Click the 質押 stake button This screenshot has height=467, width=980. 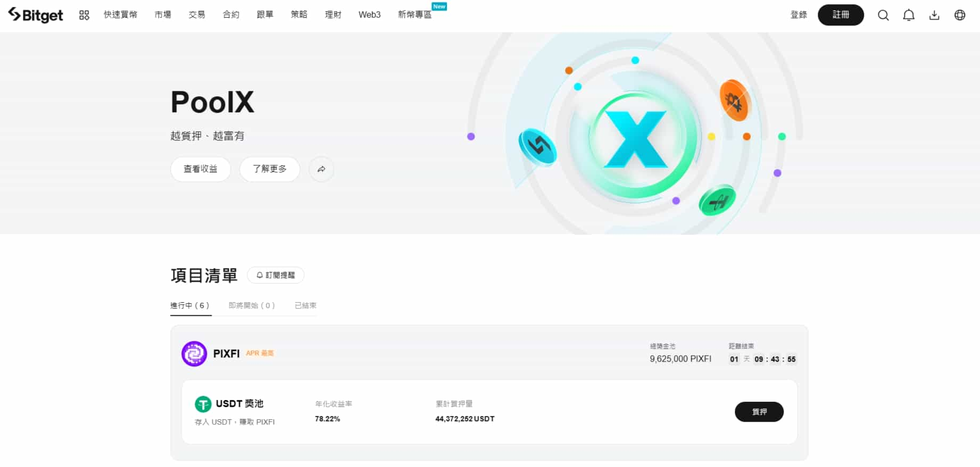click(x=759, y=412)
